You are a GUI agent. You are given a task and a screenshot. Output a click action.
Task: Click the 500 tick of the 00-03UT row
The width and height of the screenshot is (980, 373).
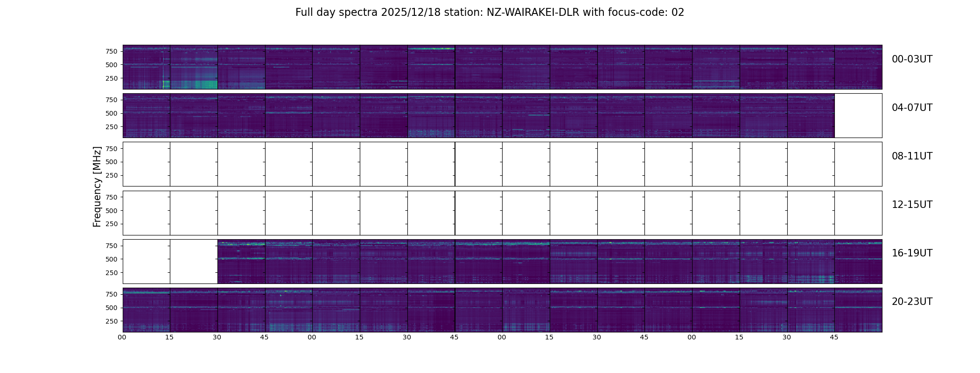tap(112, 65)
